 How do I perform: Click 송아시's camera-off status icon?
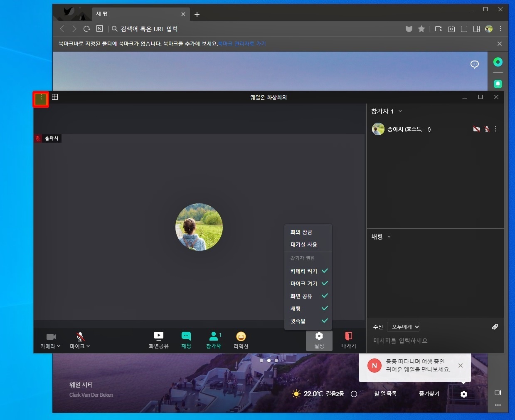[476, 129]
